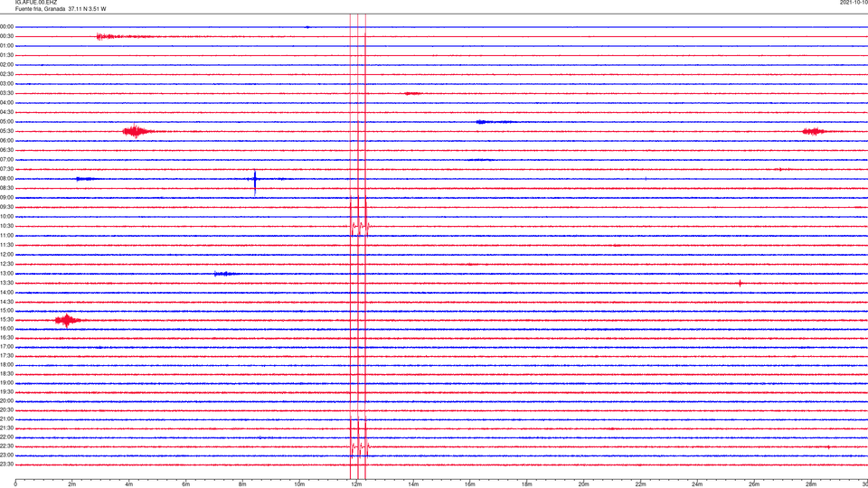Click the '18m' tick on the time axis
The width and height of the screenshot is (868, 488).
(x=527, y=484)
